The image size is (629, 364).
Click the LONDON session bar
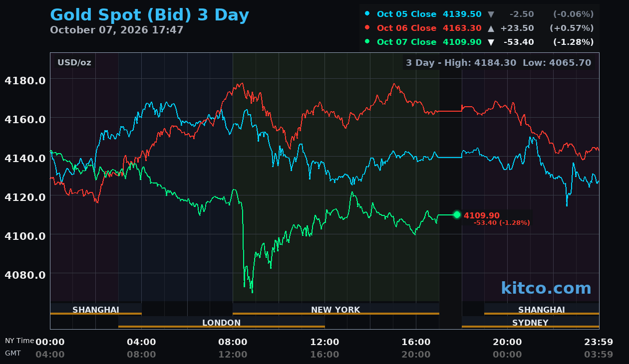click(222, 322)
